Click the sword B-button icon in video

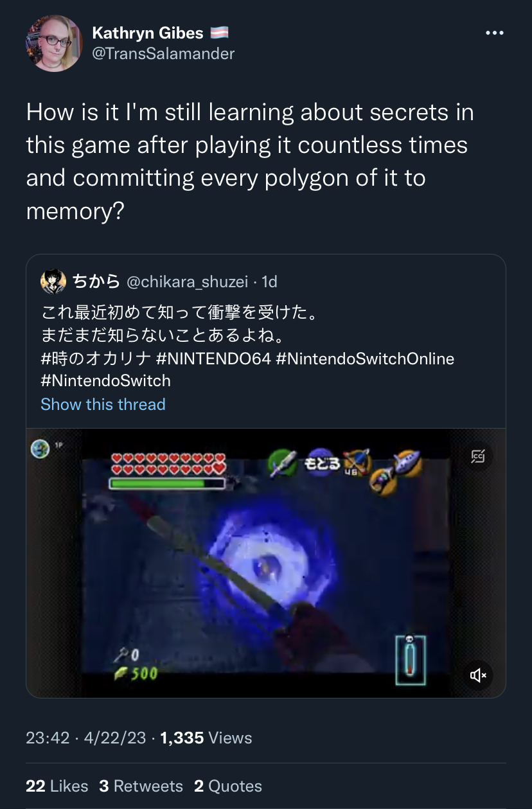[x=283, y=464]
